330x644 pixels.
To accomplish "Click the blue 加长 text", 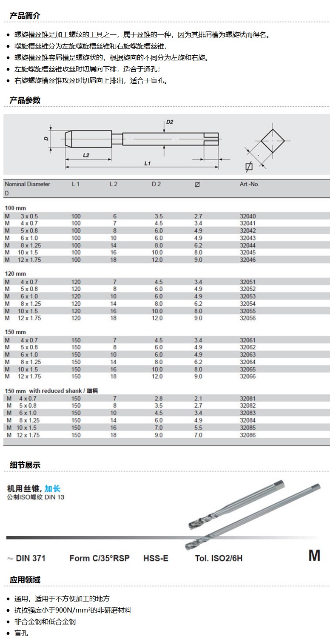I will coord(52,488).
